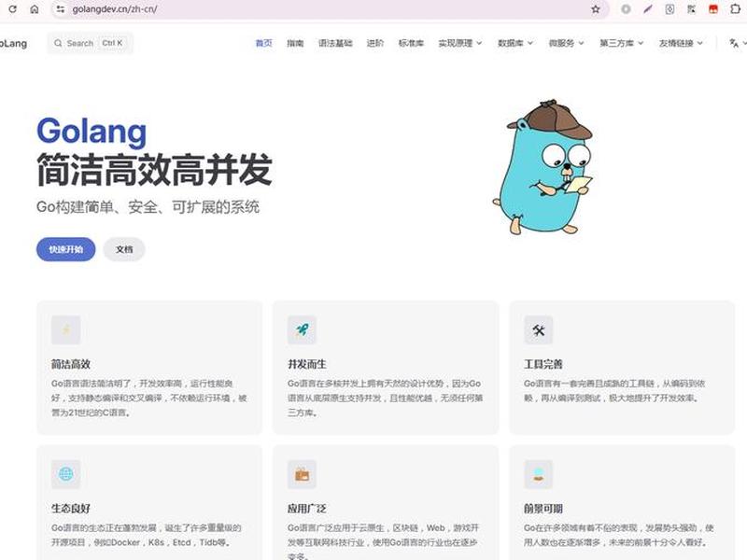Open the purple feather extension icon

pyautogui.click(x=648, y=9)
